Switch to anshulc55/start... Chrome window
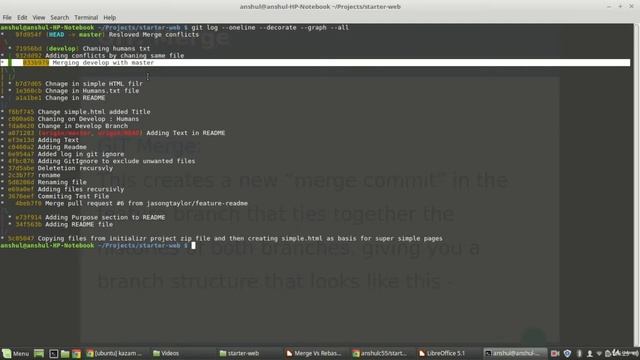The height and width of the screenshot is (360, 640). pos(380,353)
